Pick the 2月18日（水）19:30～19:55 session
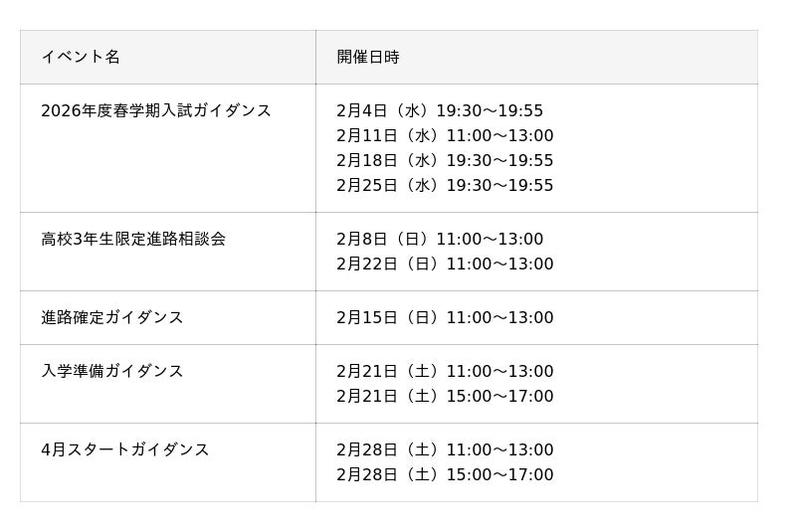The height and width of the screenshot is (532, 796). coord(445,160)
